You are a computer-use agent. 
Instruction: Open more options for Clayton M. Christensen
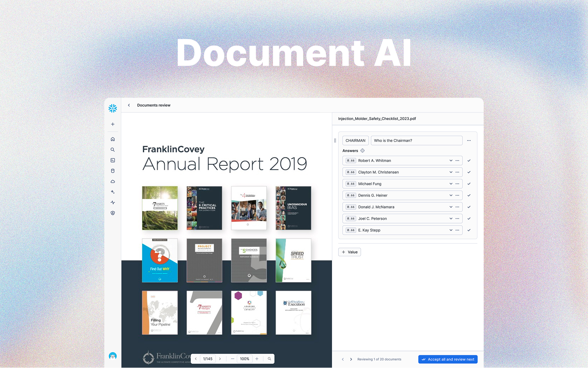pos(457,172)
